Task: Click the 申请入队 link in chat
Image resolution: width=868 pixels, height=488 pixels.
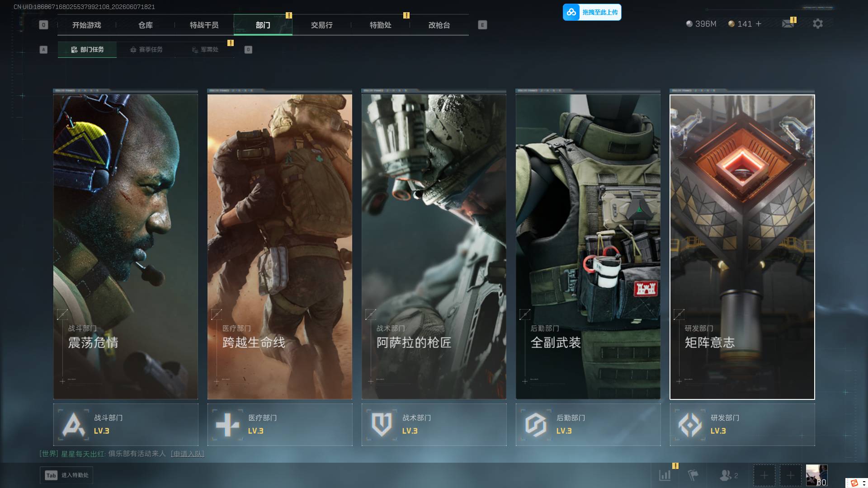Action: pyautogui.click(x=187, y=454)
